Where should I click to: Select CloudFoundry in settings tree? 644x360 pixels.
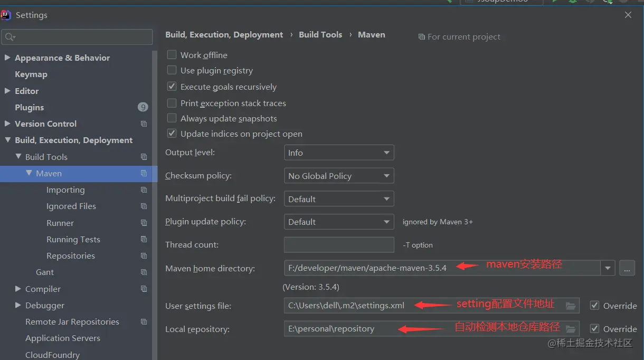pyautogui.click(x=53, y=355)
